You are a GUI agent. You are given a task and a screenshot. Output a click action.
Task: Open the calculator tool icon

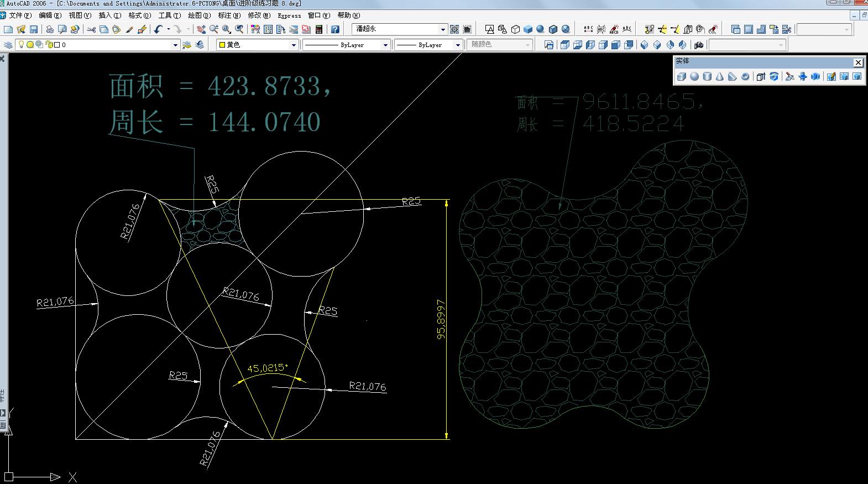(319, 29)
